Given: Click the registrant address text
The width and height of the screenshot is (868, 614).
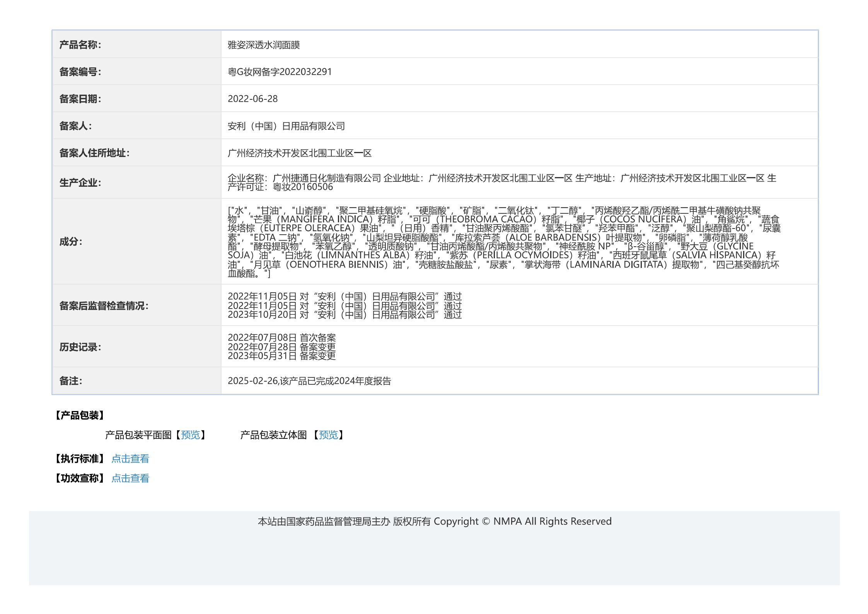Looking at the screenshot, I should coord(299,153).
